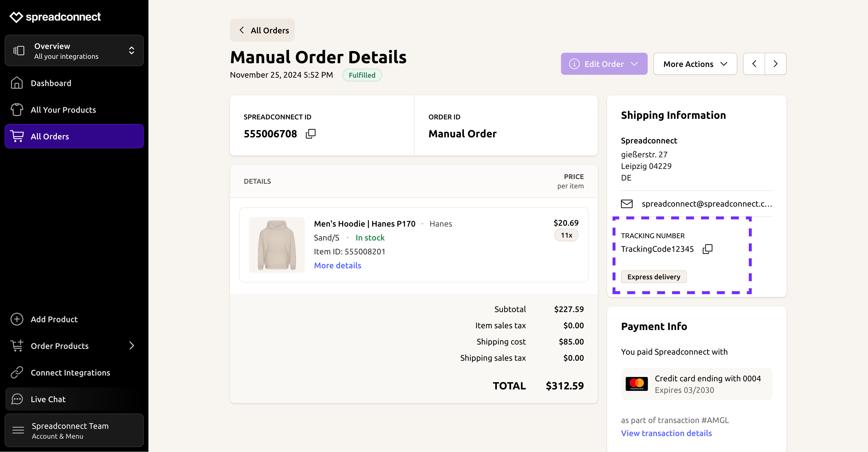Copy the Spreadconnect ID 555006708
The height and width of the screenshot is (452, 868).
pos(310,134)
